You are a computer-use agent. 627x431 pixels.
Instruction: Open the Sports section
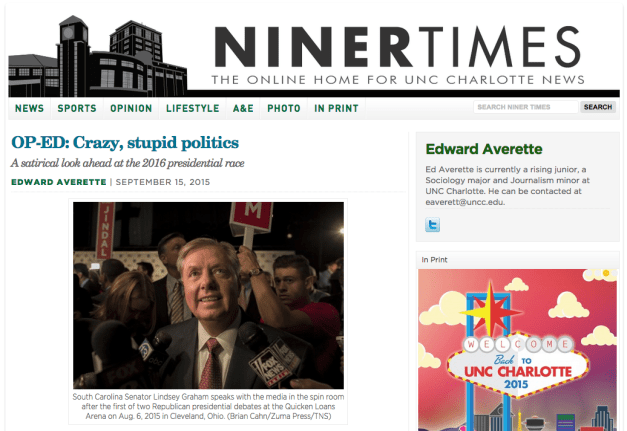(x=77, y=108)
